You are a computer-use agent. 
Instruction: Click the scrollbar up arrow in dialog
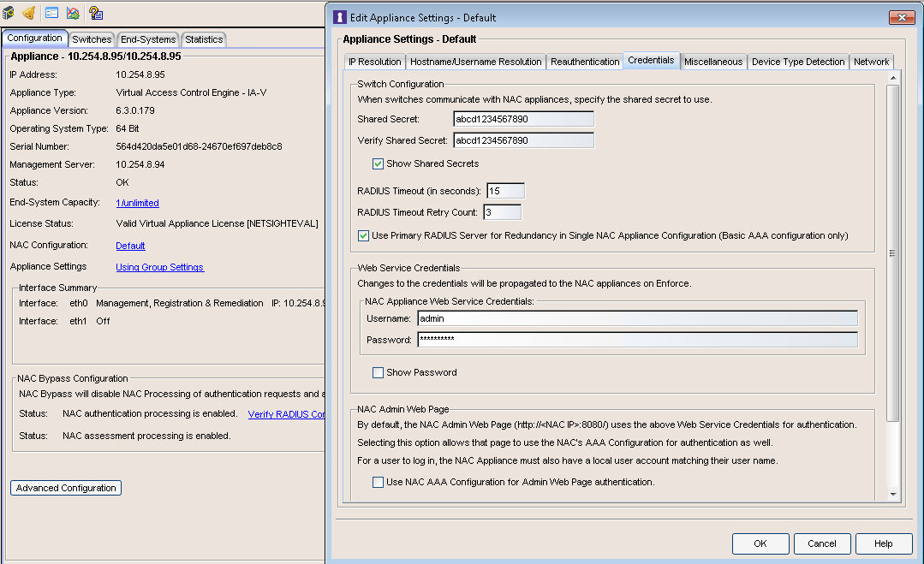pyautogui.click(x=893, y=78)
